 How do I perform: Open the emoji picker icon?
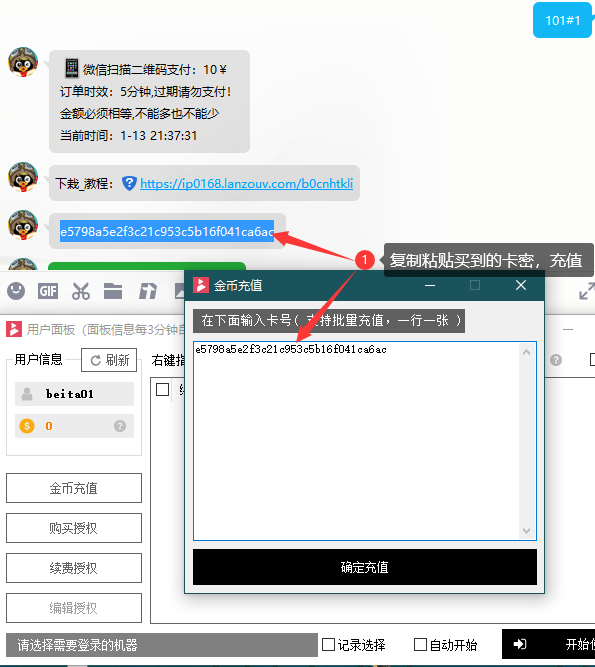[x=16, y=291]
